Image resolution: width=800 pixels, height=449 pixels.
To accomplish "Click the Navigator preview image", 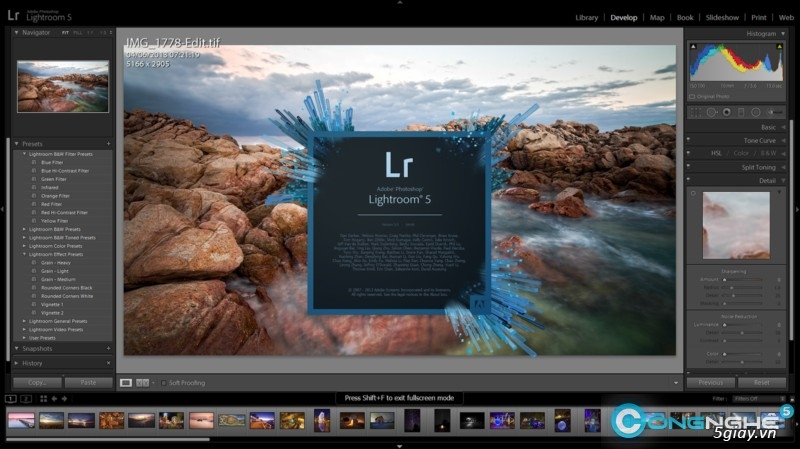I will tap(63, 87).
